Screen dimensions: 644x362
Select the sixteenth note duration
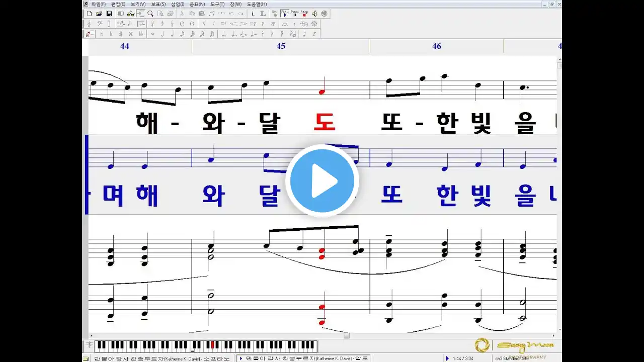tap(192, 34)
